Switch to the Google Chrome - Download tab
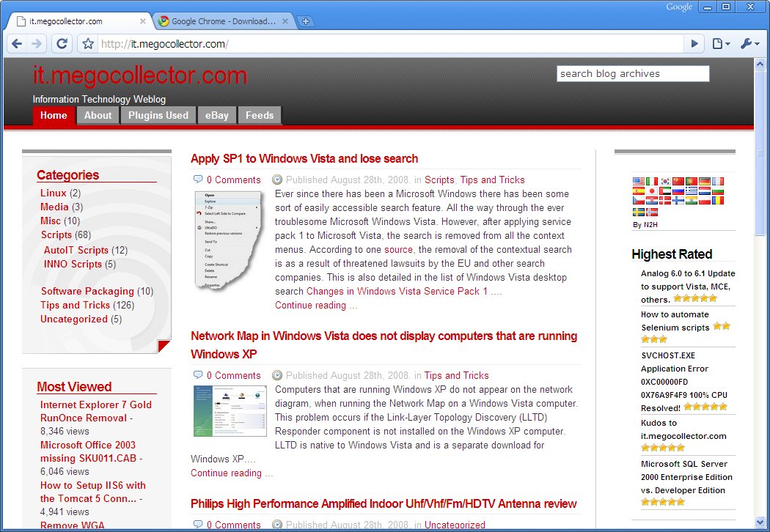770x532 pixels. 224,21
